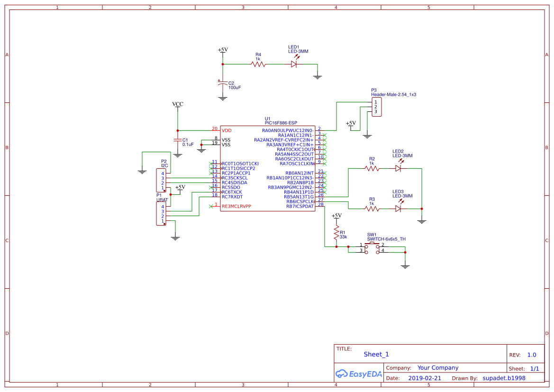The height and width of the screenshot is (392, 554).
Task: Click the EasyEDA logo in title block
Action: point(359,374)
